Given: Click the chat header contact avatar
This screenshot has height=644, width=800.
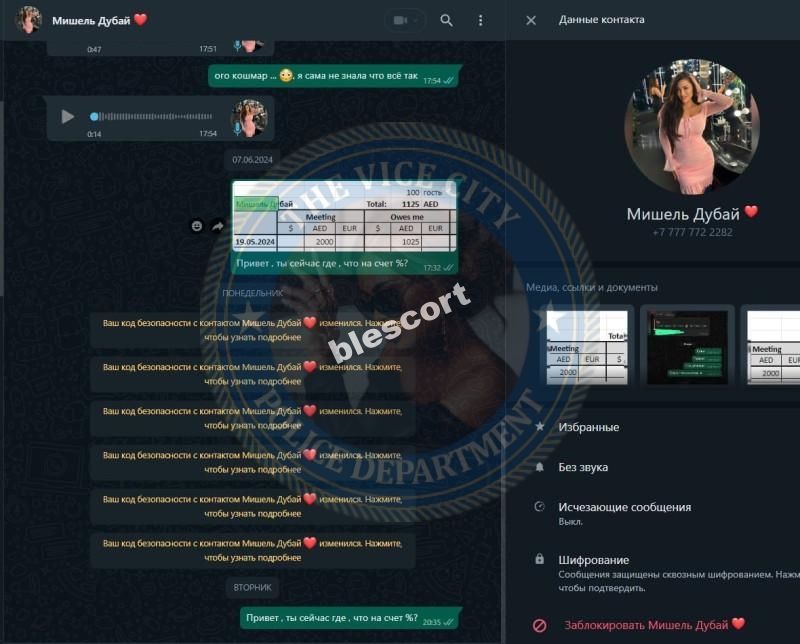Looking at the screenshot, I should (x=29, y=20).
